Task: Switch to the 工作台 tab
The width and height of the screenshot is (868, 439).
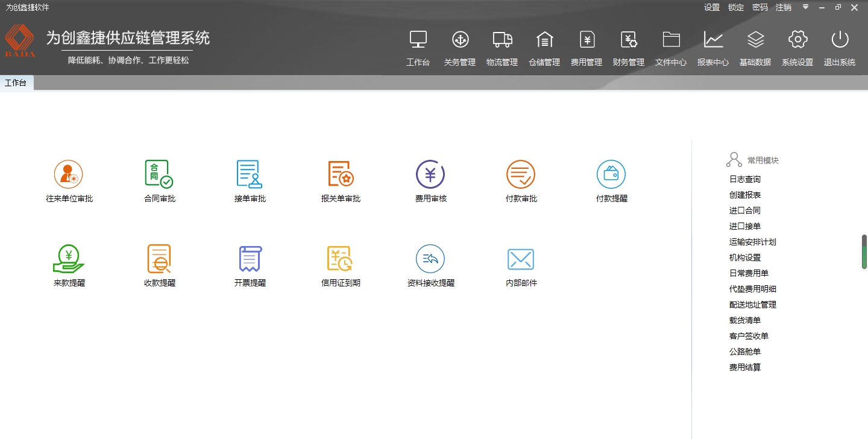Action: [x=17, y=83]
